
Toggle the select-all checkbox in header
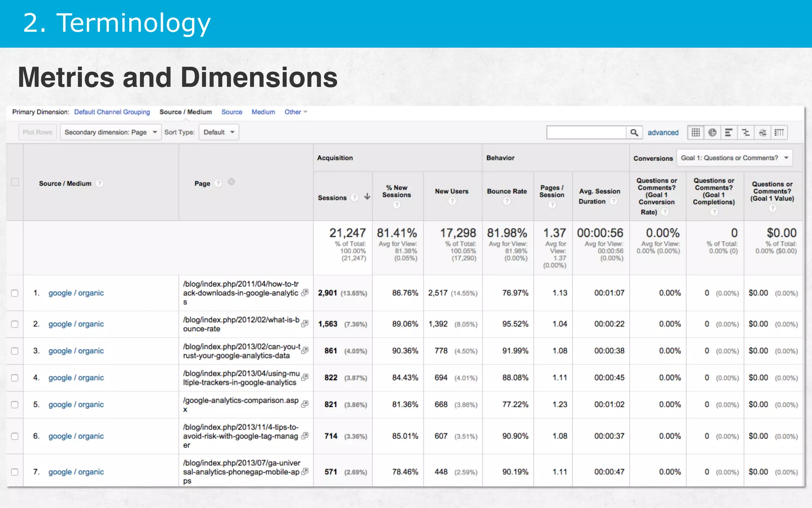tap(15, 182)
